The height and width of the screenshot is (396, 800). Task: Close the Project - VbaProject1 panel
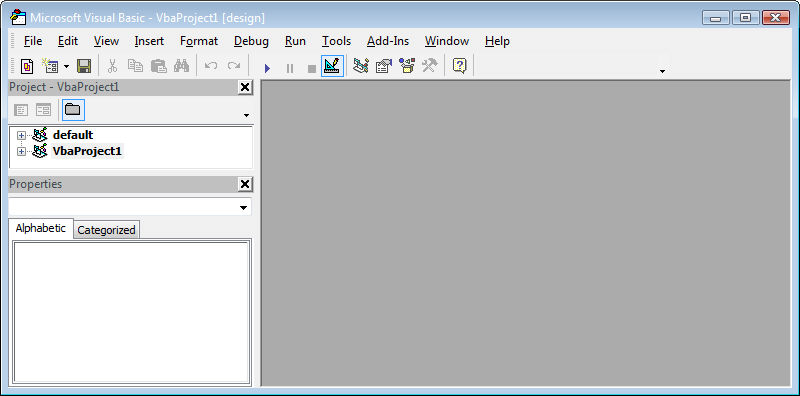pyautogui.click(x=245, y=87)
